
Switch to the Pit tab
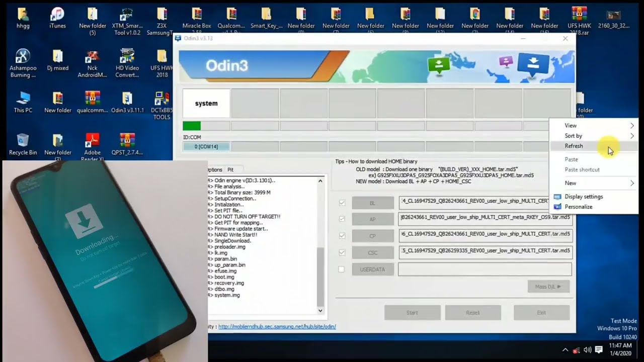[x=231, y=170]
